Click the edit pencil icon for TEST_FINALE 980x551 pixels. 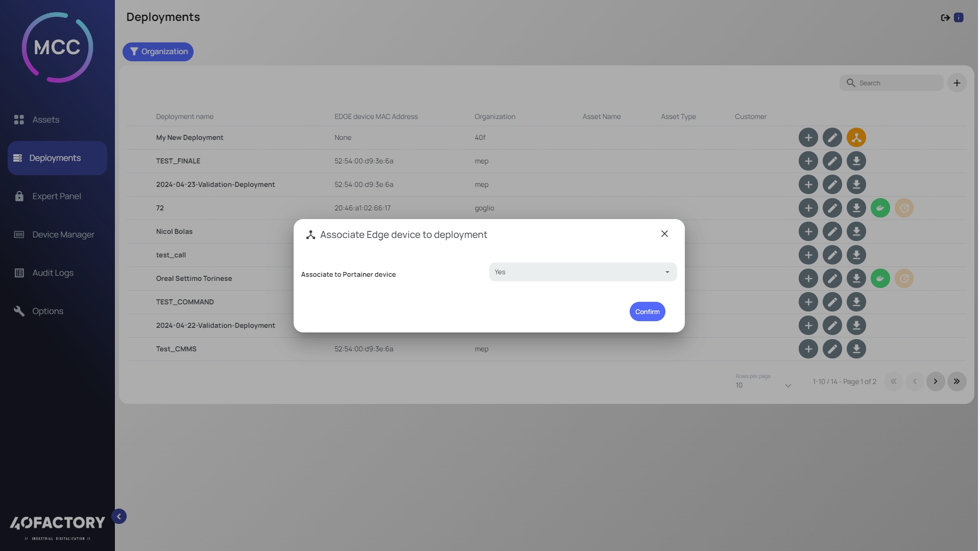pyautogui.click(x=832, y=161)
